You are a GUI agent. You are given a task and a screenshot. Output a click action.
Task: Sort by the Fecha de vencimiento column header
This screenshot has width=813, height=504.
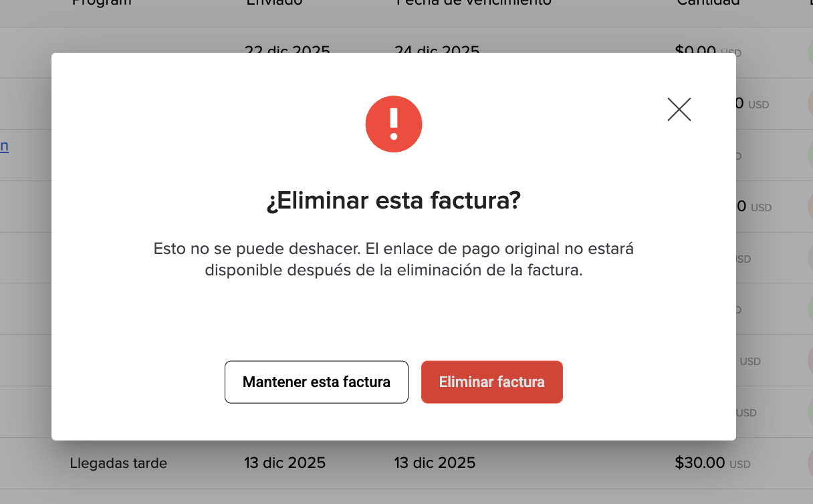coord(474,3)
